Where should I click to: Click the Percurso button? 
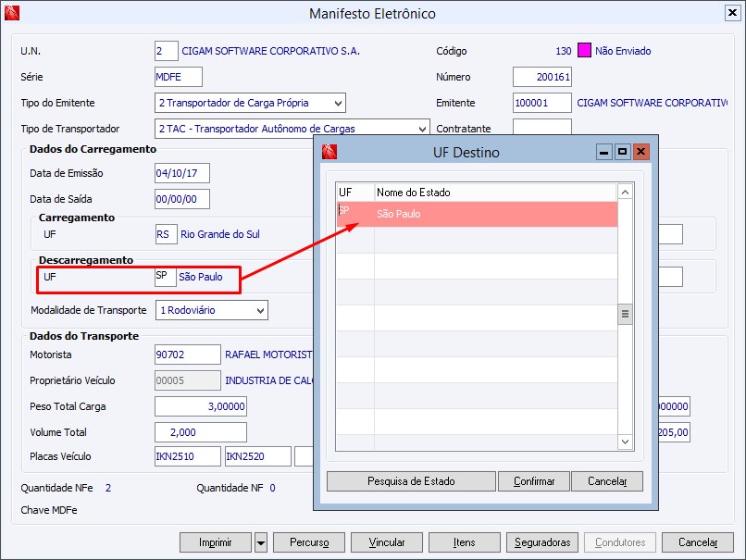click(309, 542)
